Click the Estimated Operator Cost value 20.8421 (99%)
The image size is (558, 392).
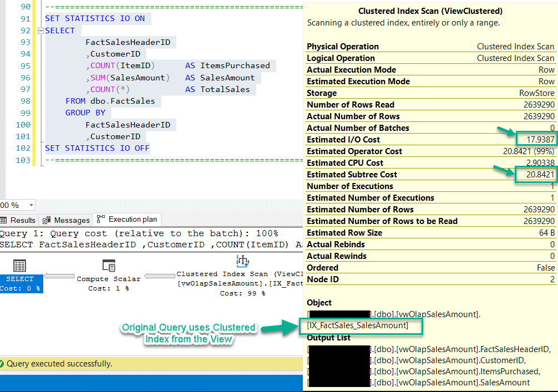coord(529,151)
